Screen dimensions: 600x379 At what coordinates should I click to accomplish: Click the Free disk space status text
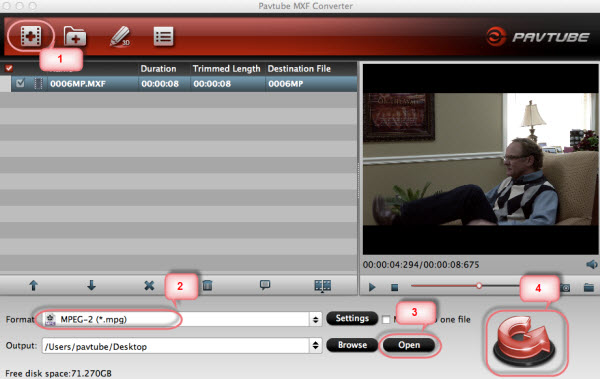(x=59, y=373)
